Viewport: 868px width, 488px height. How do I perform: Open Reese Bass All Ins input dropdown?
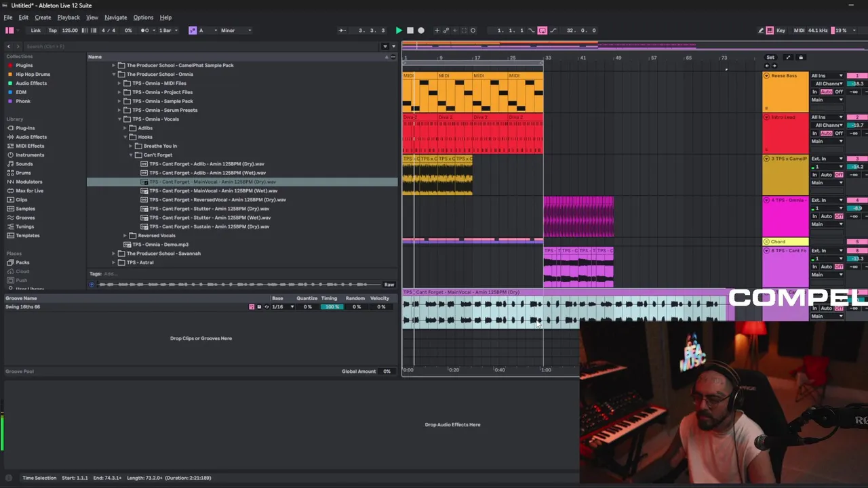click(827, 76)
